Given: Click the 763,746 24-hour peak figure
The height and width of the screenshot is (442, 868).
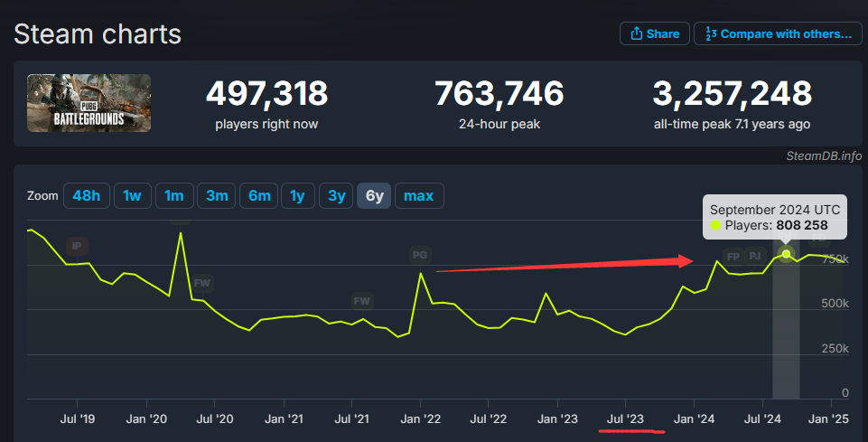Looking at the screenshot, I should pos(499,93).
